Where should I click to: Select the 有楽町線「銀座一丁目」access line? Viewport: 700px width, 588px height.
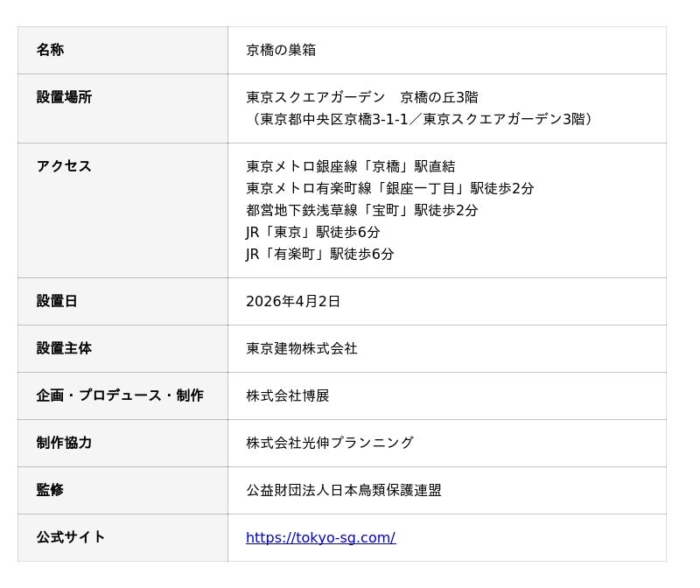coord(389,188)
